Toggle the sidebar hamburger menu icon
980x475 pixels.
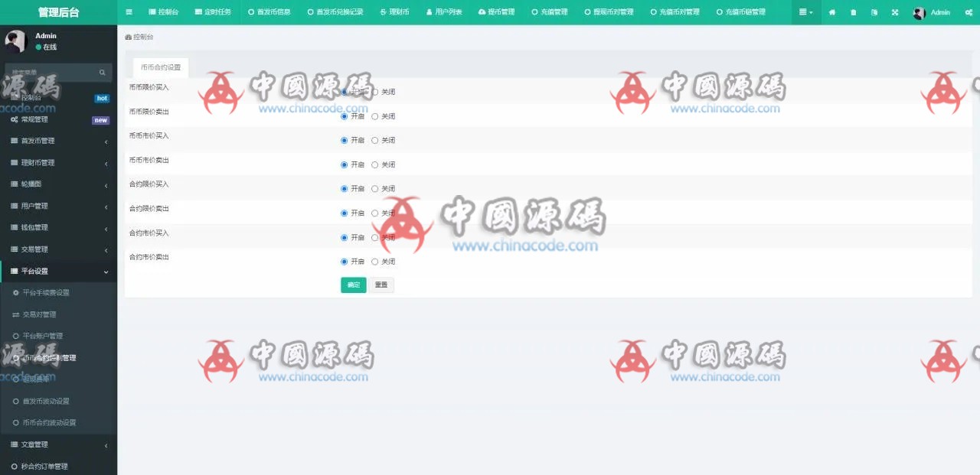(129, 12)
